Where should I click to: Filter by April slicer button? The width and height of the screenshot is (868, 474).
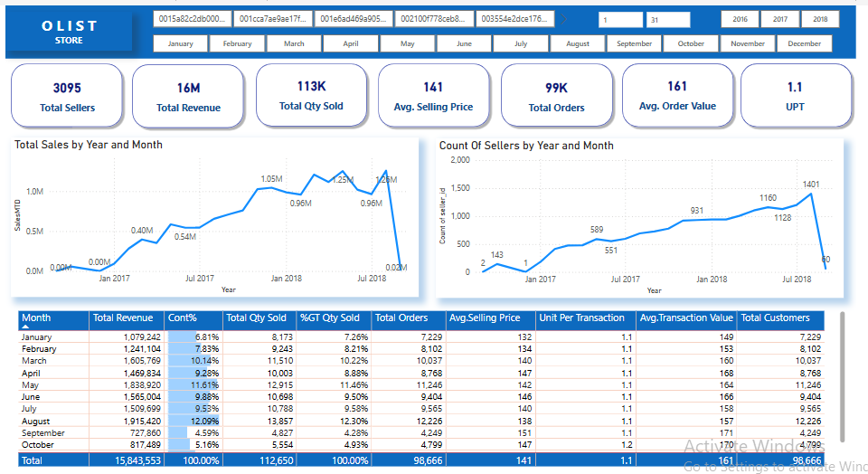[351, 43]
